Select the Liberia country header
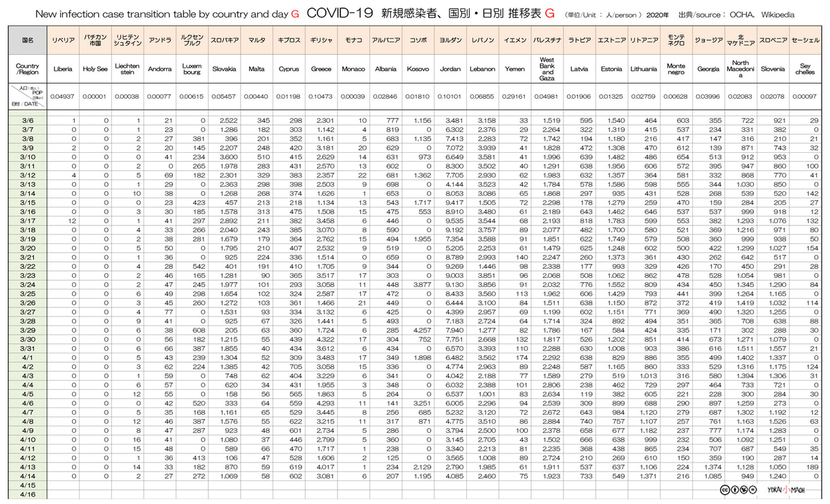Viewport: 830px width, 504px height. click(x=63, y=69)
